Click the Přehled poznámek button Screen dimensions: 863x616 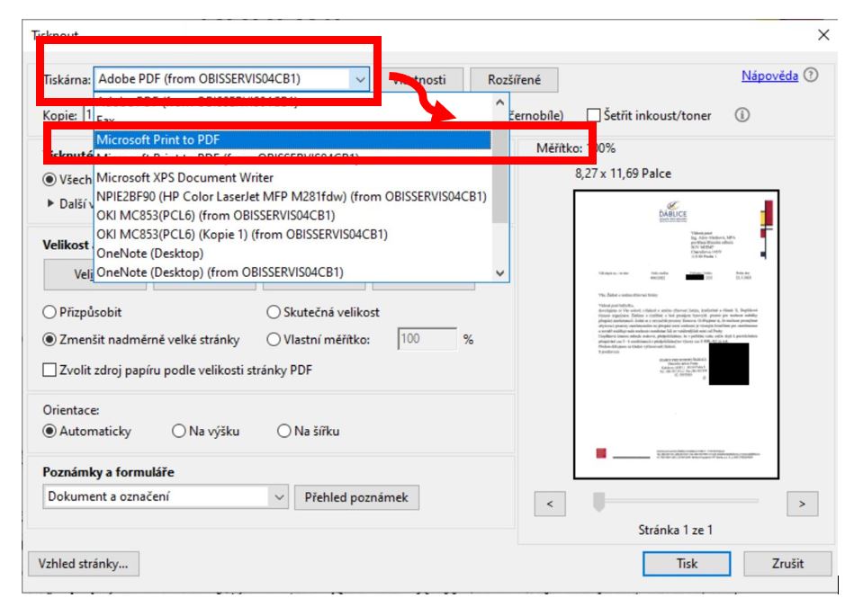(356, 497)
